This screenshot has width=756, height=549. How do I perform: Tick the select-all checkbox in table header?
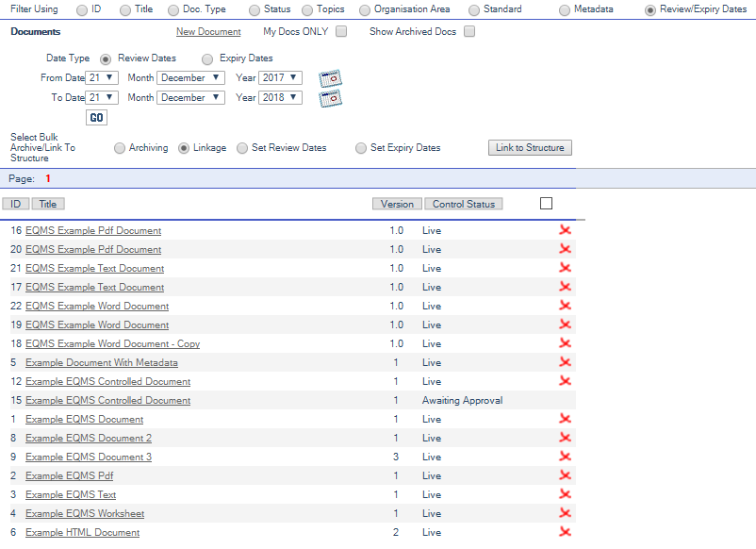pyautogui.click(x=547, y=204)
